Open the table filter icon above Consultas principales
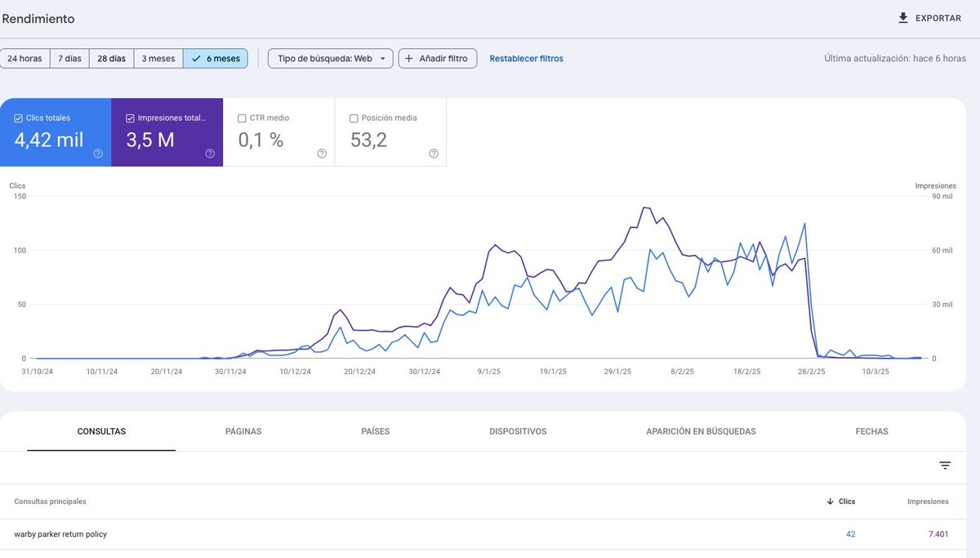This screenshot has height=558, width=980. [x=945, y=464]
